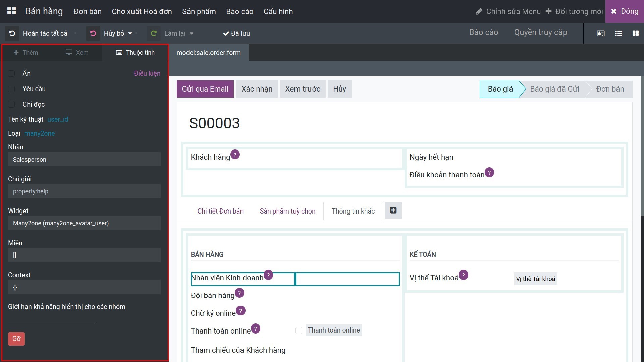Select the Báo giá đã Gửi status stage

[554, 89]
